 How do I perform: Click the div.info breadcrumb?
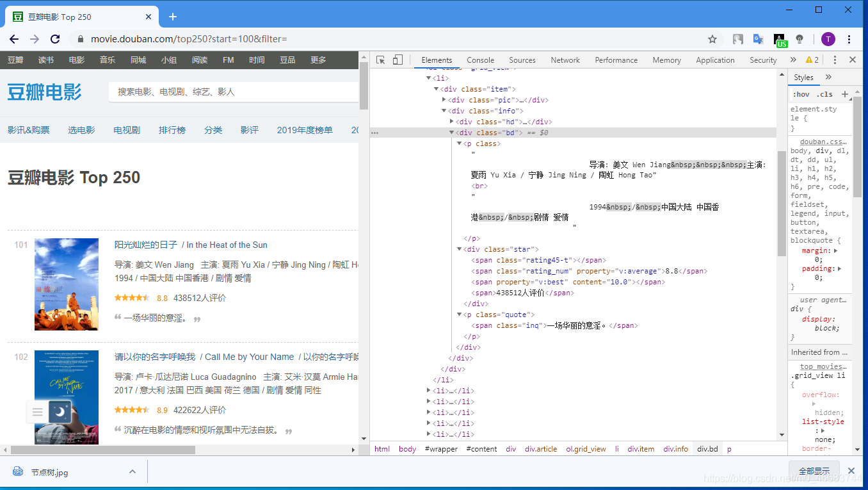(676, 449)
